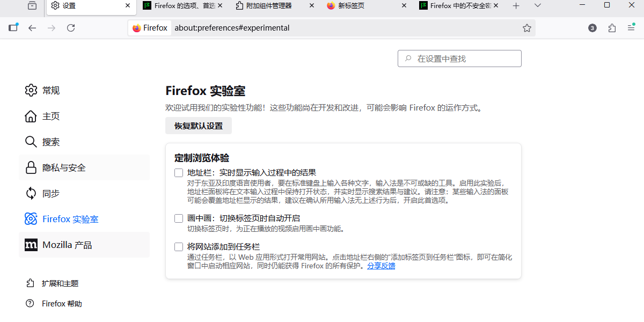
Task: Close the 设置 tab
Action: pos(128,6)
